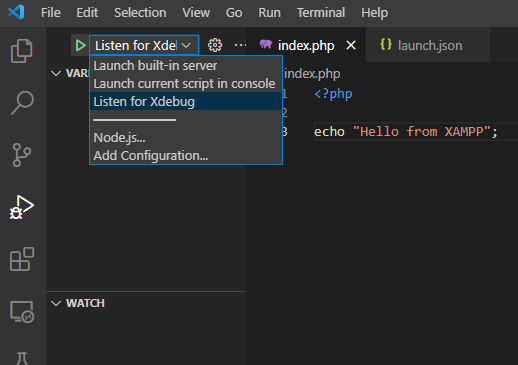This screenshot has width=518, height=365.
Task: Open launch.json via the gear icon
Action: (215, 45)
